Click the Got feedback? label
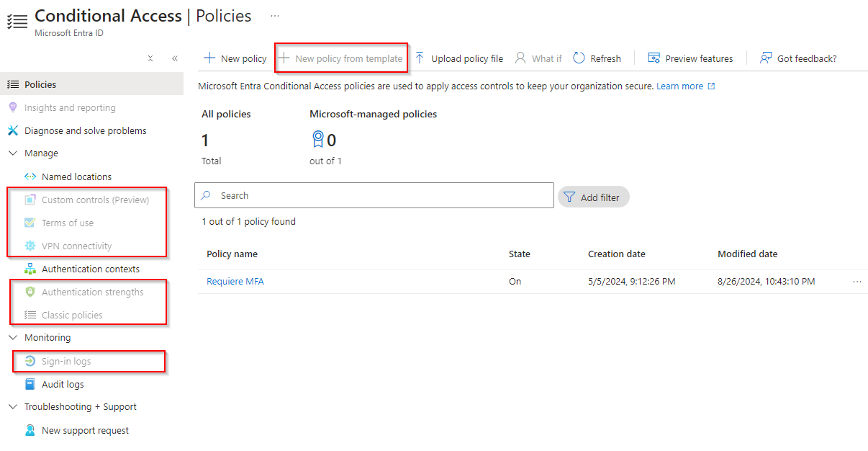Image resolution: width=868 pixels, height=451 pixels. tap(807, 58)
